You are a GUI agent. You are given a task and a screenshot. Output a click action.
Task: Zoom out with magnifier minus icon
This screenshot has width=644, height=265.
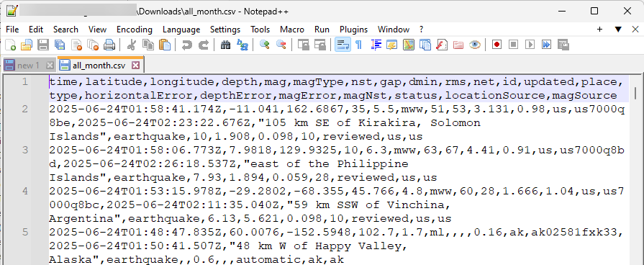(x=281, y=45)
